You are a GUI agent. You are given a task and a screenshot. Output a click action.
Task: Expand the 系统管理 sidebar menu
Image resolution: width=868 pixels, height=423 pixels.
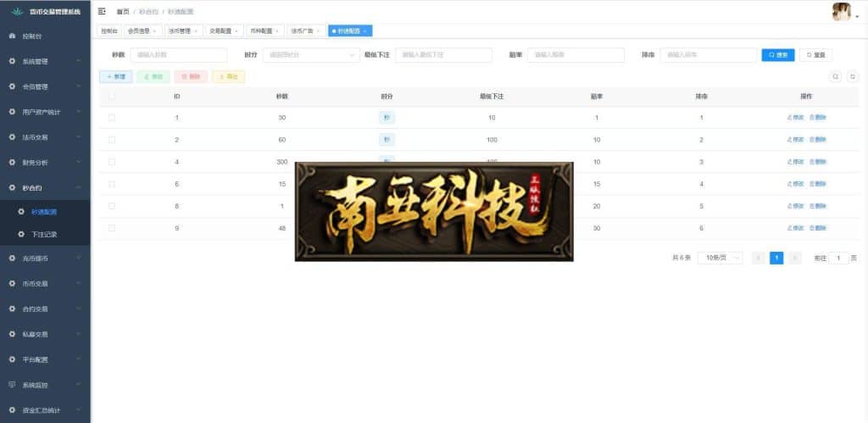click(x=45, y=61)
